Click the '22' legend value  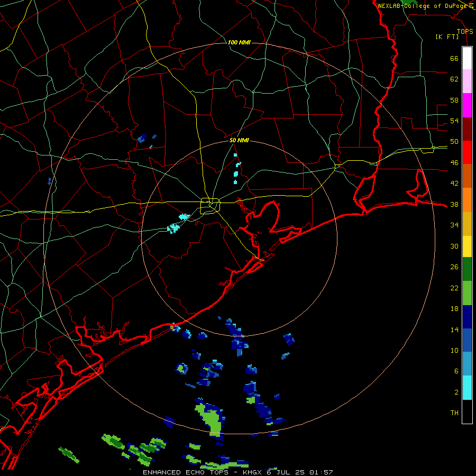coord(454,288)
